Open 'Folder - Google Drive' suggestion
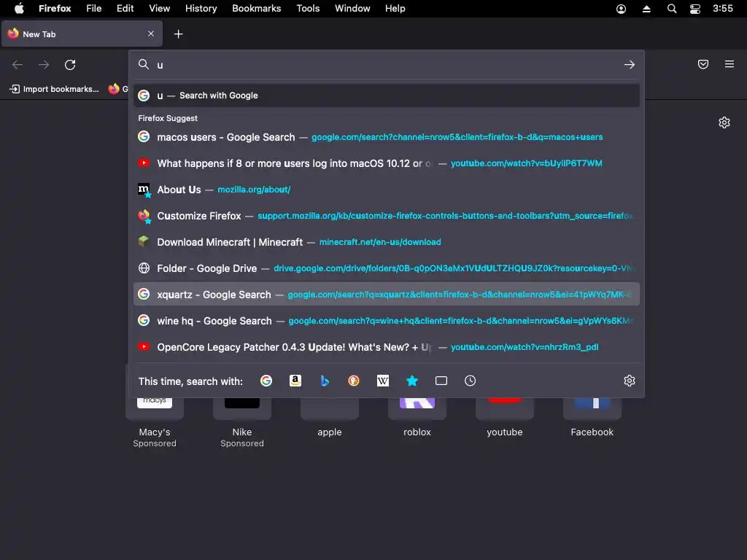Screen dimensions: 747x560 (387, 268)
